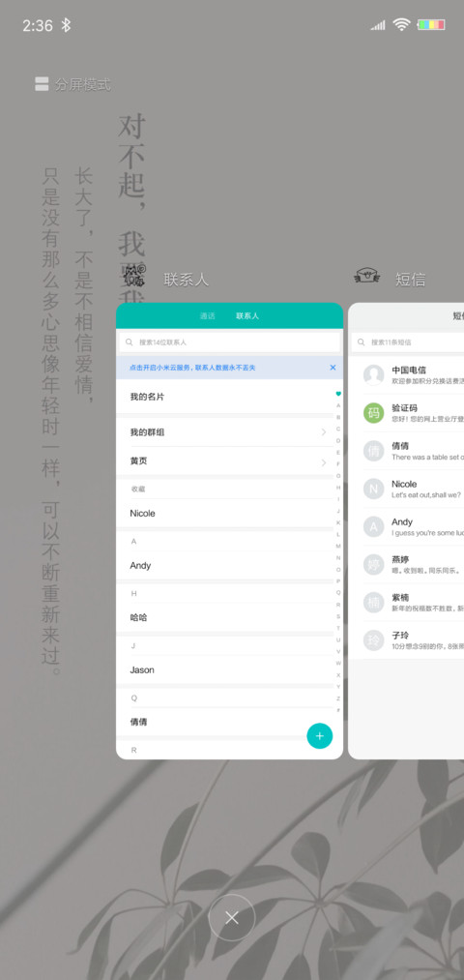
Task: Open the 子玲 message conversation
Action: pos(406,640)
